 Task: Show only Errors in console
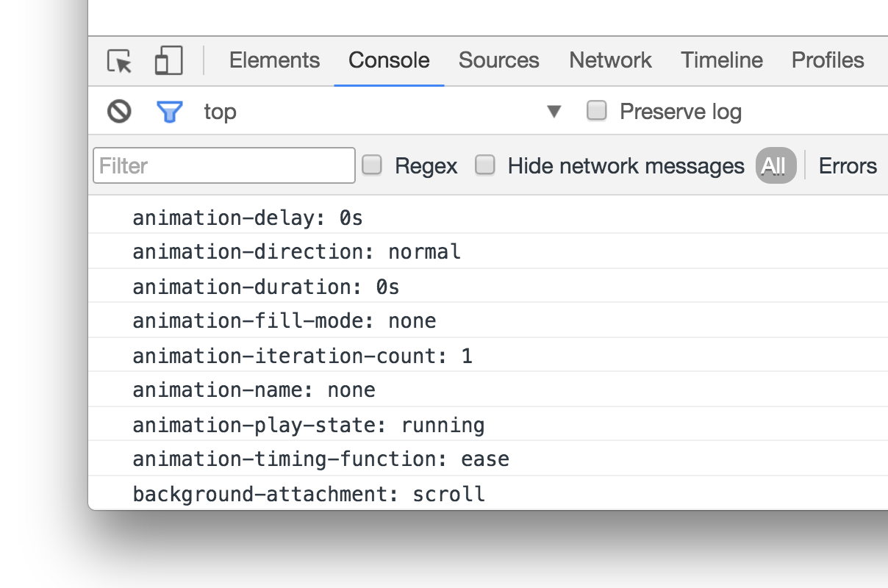848,166
